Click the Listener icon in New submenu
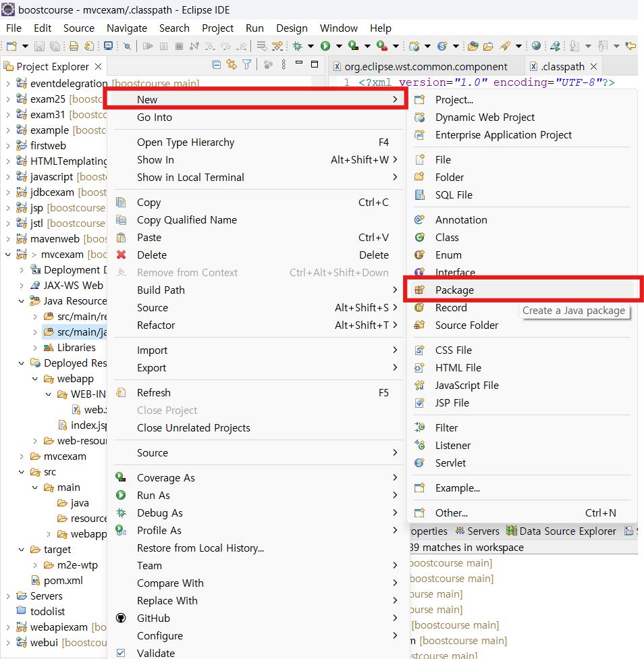The height and width of the screenshot is (659, 644). click(419, 445)
